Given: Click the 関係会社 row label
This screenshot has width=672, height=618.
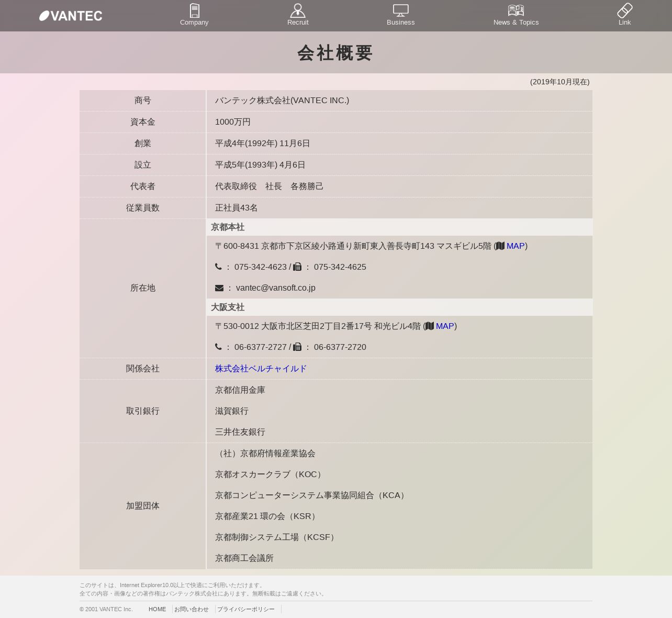Looking at the screenshot, I should tap(143, 369).
